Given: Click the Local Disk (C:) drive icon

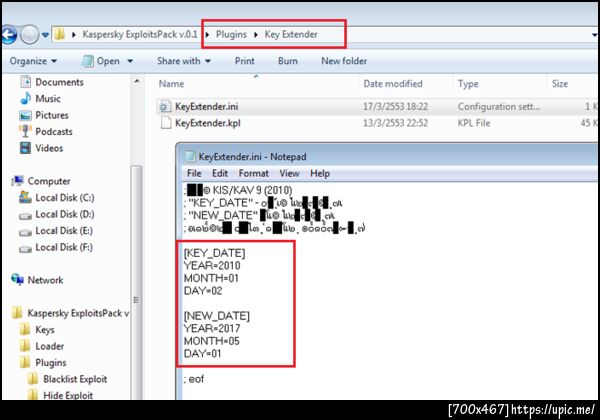Looking at the screenshot, I should [25, 197].
